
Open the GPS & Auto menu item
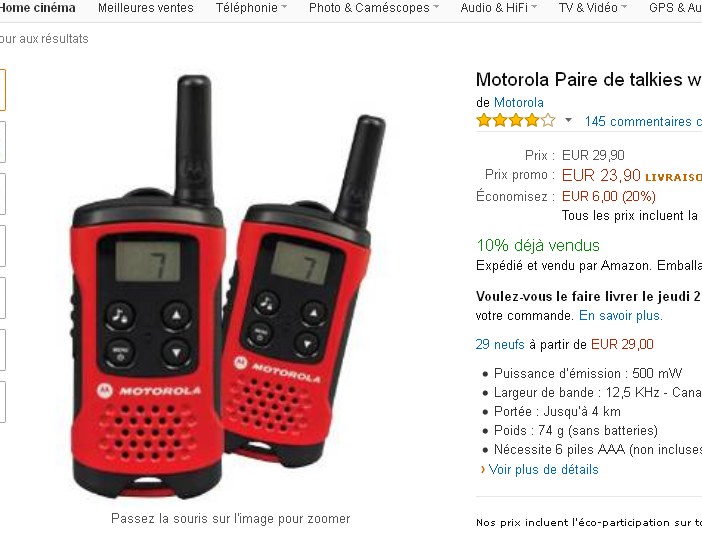click(675, 8)
